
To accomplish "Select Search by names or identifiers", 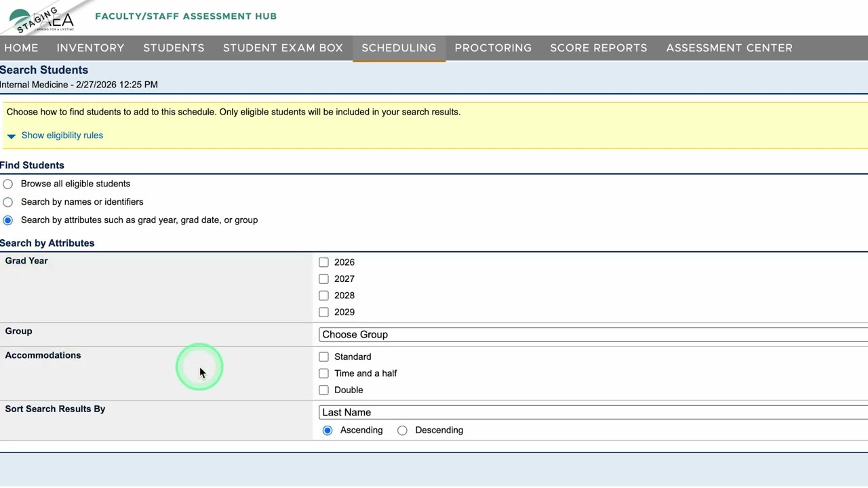I will coord(7,202).
